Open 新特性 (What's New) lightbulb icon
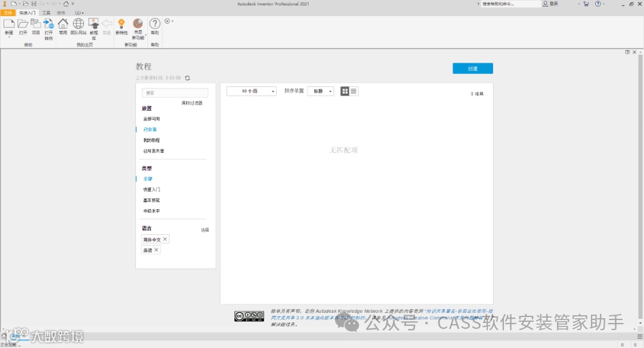The image size is (644, 348). click(121, 24)
